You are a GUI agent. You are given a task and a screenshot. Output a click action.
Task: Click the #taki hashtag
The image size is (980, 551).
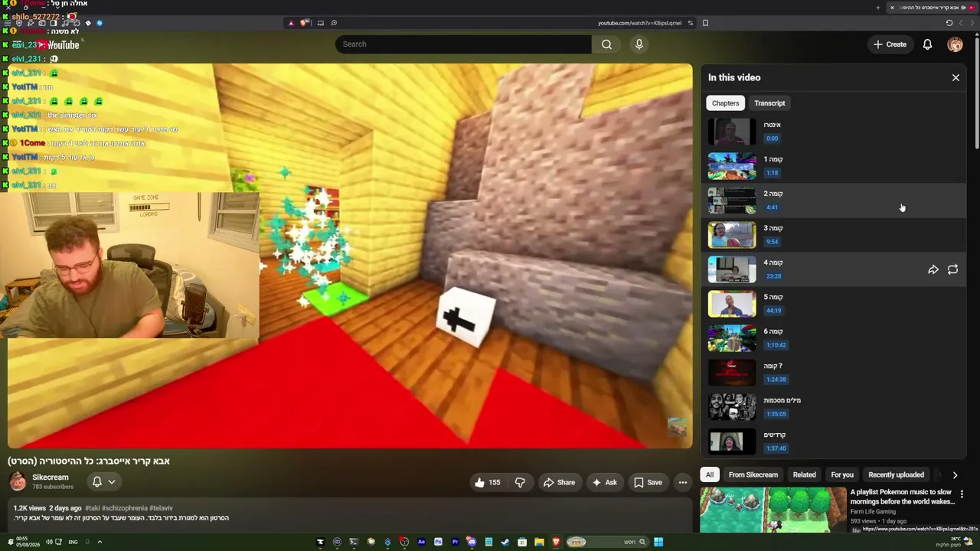[93, 508]
